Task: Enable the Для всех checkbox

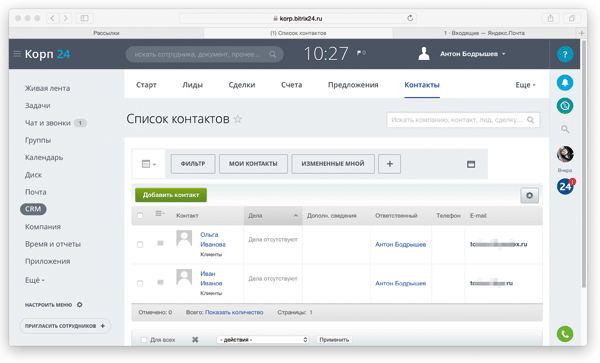Action: [144, 340]
